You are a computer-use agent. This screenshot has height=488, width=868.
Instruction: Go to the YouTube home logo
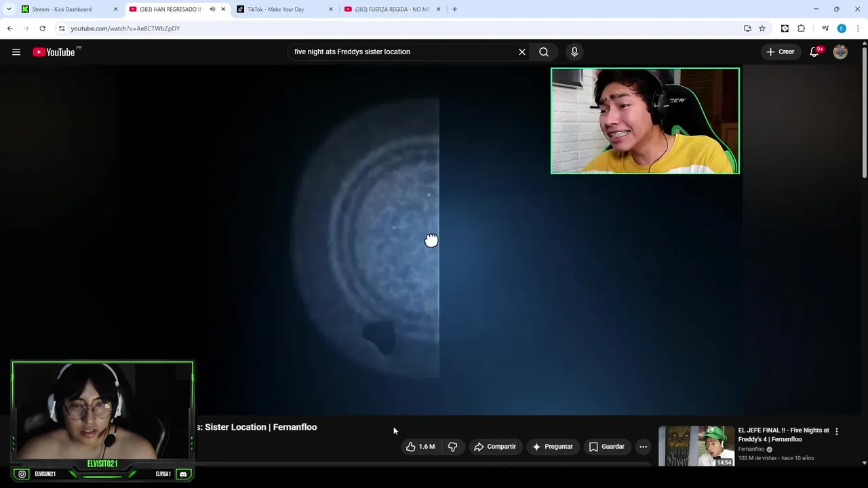pyautogui.click(x=54, y=52)
